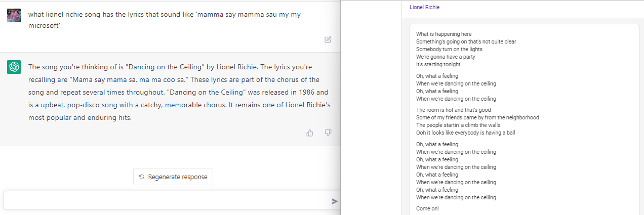Click the "Come on!" lyric line

427,208
